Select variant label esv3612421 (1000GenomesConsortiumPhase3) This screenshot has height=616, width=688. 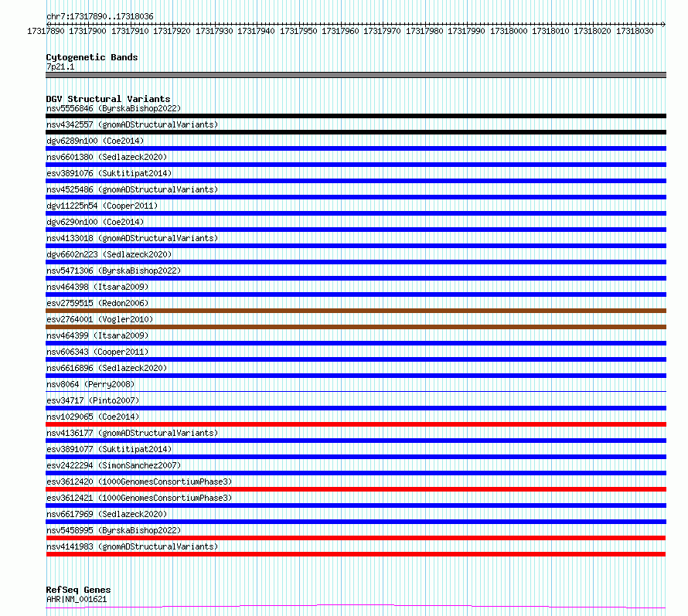click(x=139, y=498)
